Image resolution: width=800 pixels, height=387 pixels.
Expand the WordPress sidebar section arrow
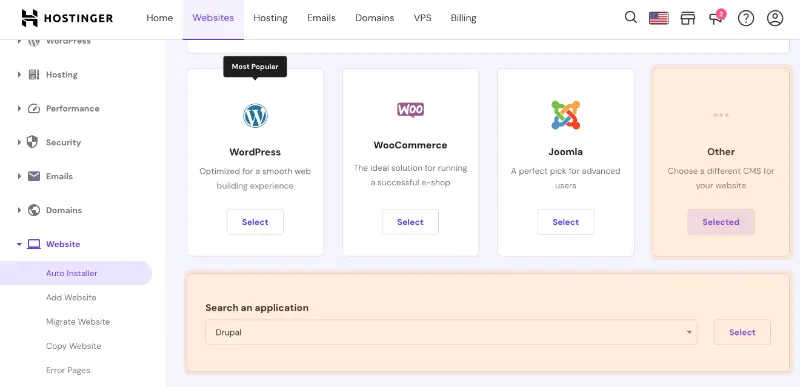click(19, 42)
